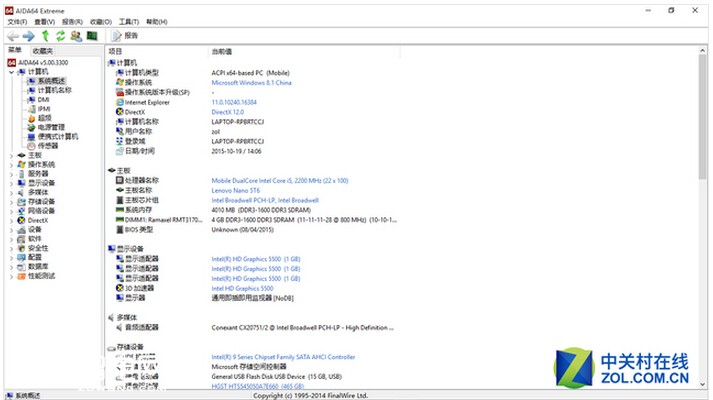Select 设备 in the left tree

click(x=35, y=230)
